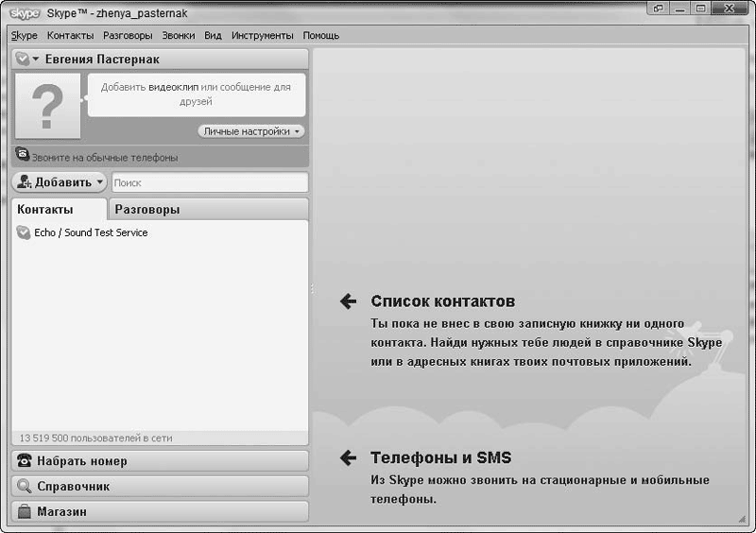Click the Поиск search field
The width and height of the screenshot is (756, 533).
tap(210, 182)
